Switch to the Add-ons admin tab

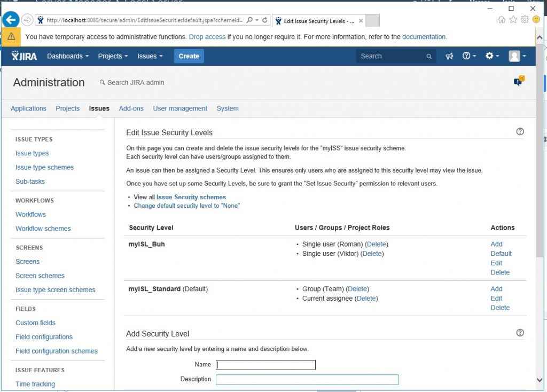[x=131, y=108]
